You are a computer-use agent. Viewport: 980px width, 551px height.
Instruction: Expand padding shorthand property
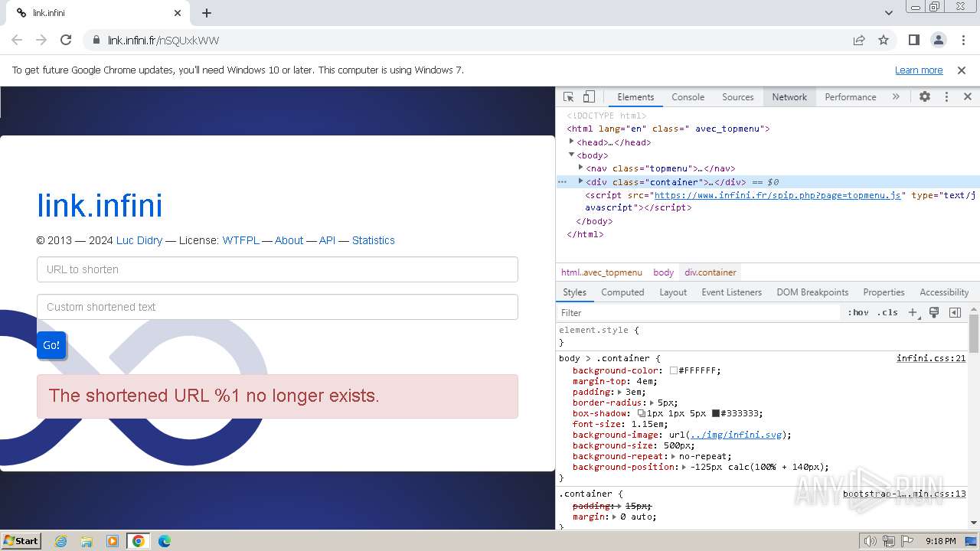point(620,392)
